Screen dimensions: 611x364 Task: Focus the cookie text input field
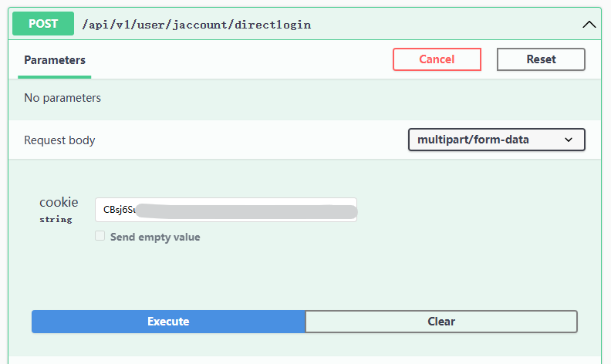tap(225, 210)
